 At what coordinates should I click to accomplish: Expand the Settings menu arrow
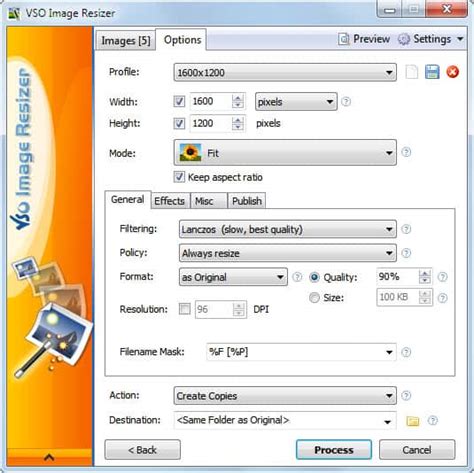pyautogui.click(x=460, y=39)
